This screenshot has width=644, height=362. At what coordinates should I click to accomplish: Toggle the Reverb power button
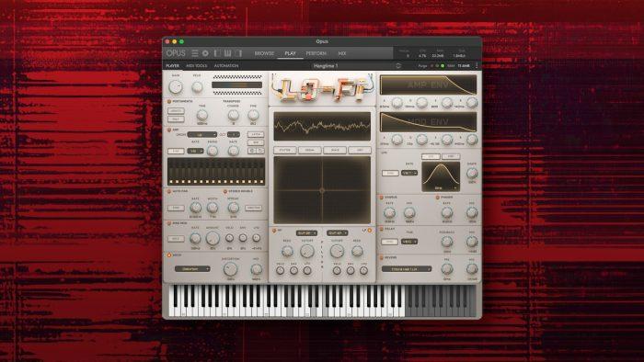[381, 258]
